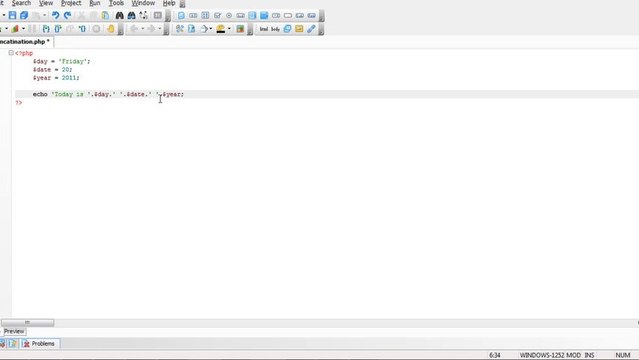This screenshot has width=639, height=360.
Task: Click the Find in Files binoculars icon
Action: (x=131, y=15)
